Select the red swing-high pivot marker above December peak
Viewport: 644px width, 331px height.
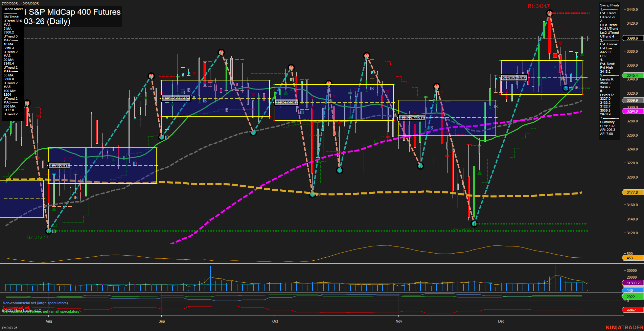(x=550, y=13)
